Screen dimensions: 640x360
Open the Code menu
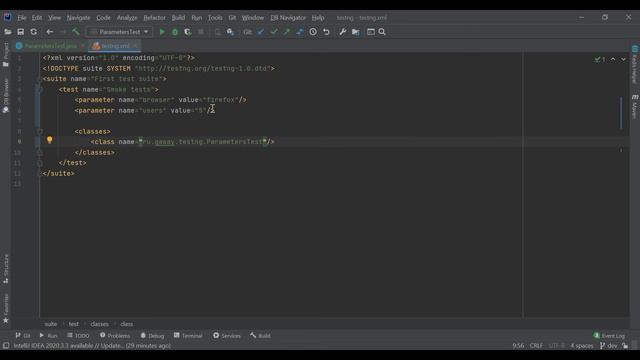tap(103, 18)
